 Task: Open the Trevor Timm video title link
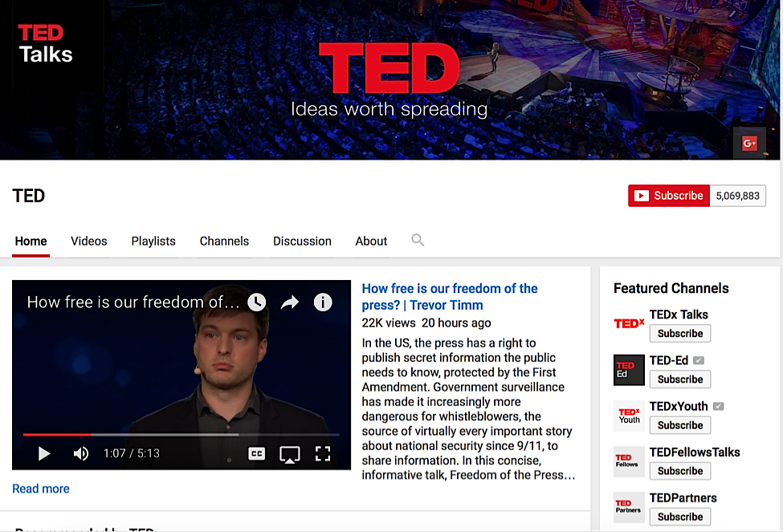[450, 296]
